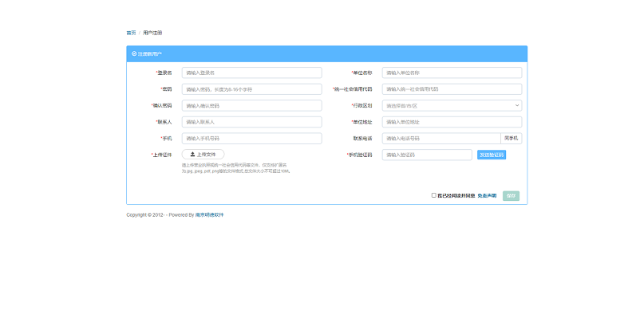Click the 注册新用户 header icon
This screenshot has height=322, width=644.
[134, 53]
